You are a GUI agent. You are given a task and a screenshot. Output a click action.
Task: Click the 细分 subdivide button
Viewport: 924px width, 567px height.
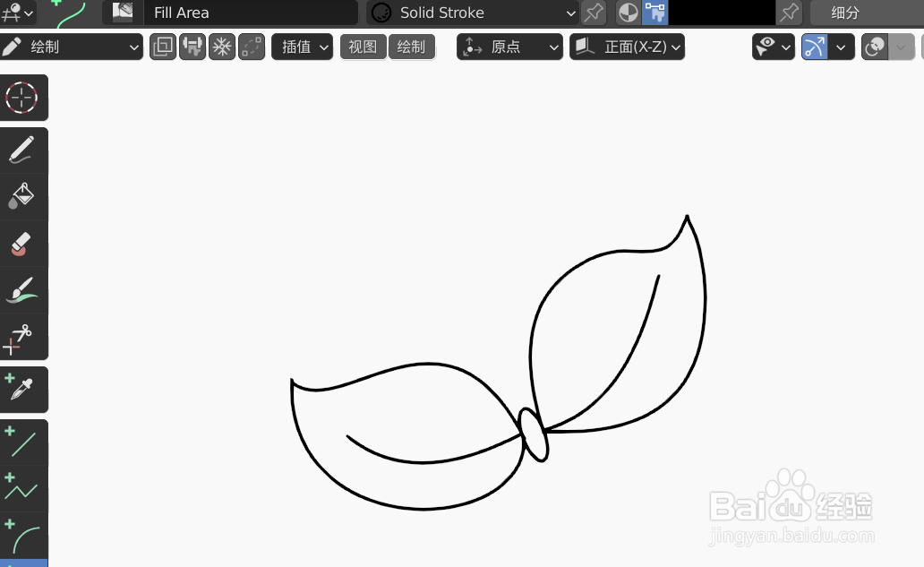(845, 13)
